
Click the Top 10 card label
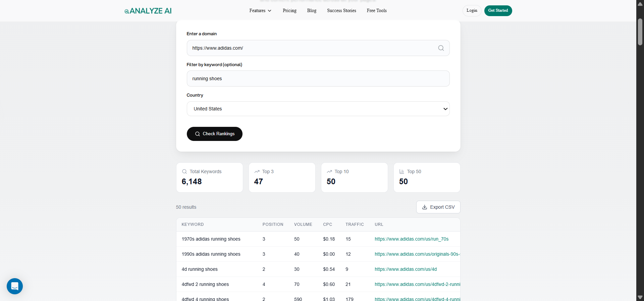click(341, 171)
